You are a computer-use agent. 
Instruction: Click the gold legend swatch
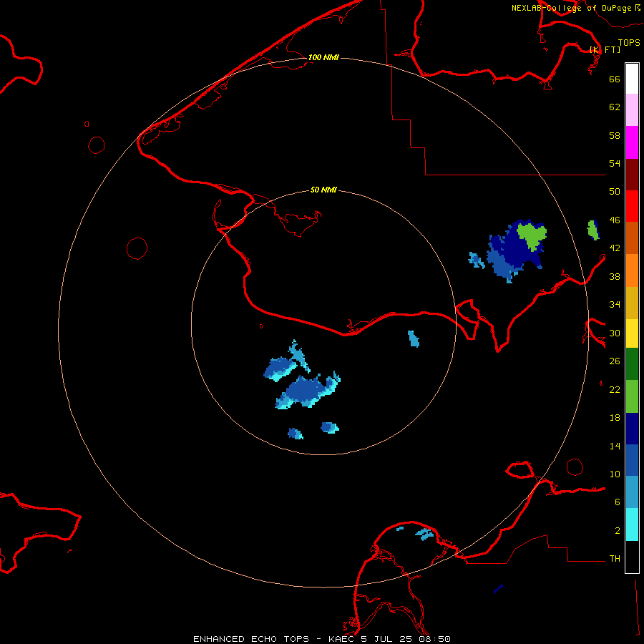coord(632,303)
